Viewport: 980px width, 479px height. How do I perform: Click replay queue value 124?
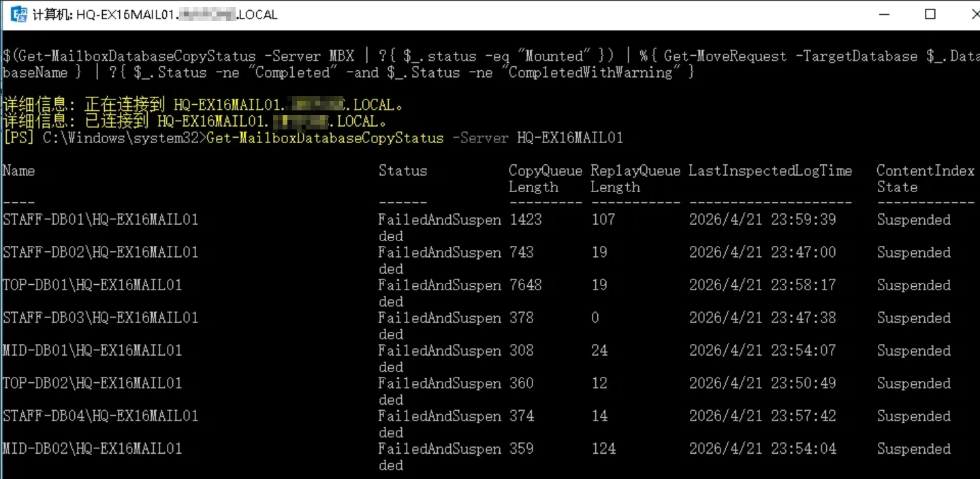coord(603,449)
